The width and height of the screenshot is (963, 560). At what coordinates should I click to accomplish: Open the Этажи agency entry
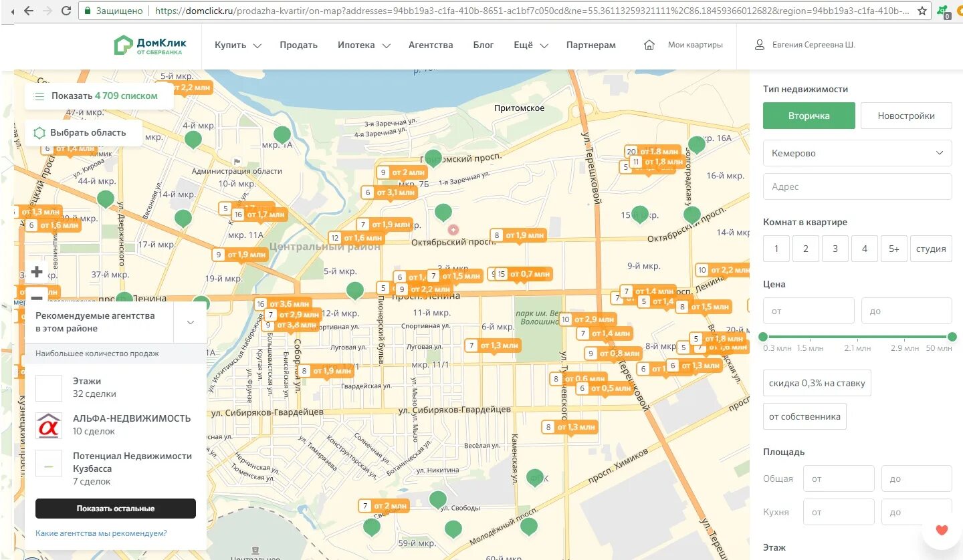(x=116, y=388)
